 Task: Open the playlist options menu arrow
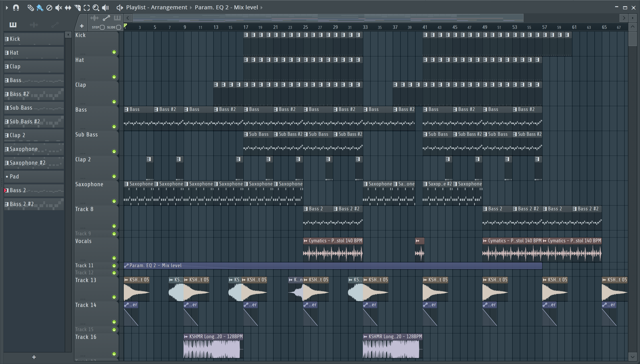click(x=7, y=8)
